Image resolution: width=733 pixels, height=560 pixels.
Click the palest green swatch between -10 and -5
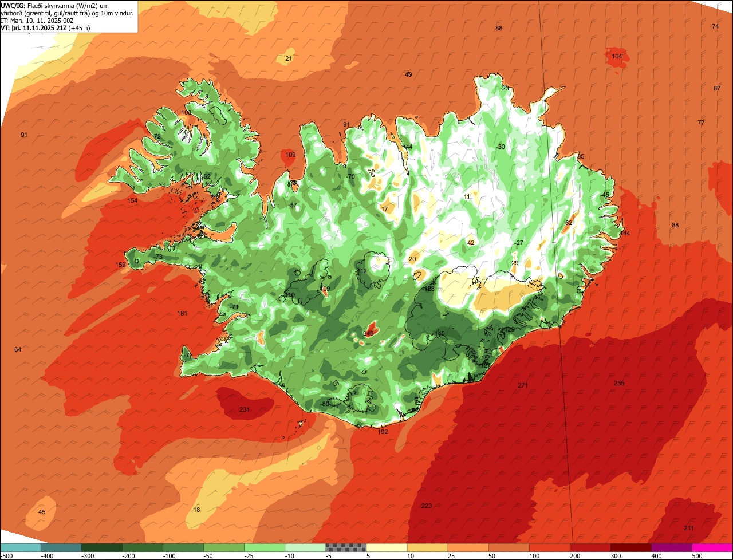coord(305,547)
